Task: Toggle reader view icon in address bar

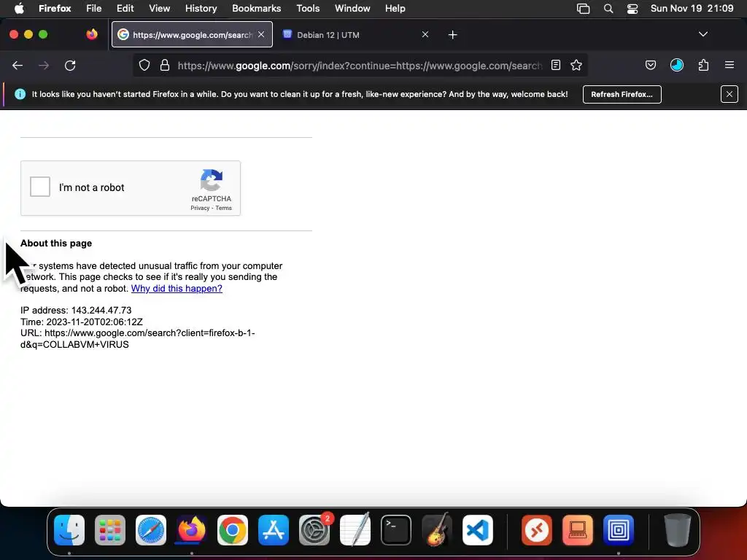Action: 555,65
